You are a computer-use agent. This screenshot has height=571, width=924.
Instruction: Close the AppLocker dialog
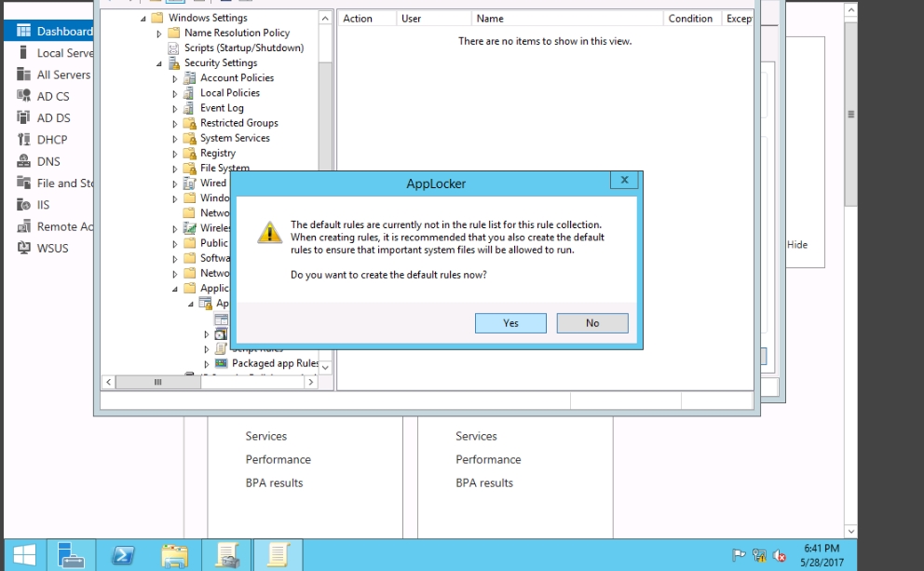pos(625,181)
